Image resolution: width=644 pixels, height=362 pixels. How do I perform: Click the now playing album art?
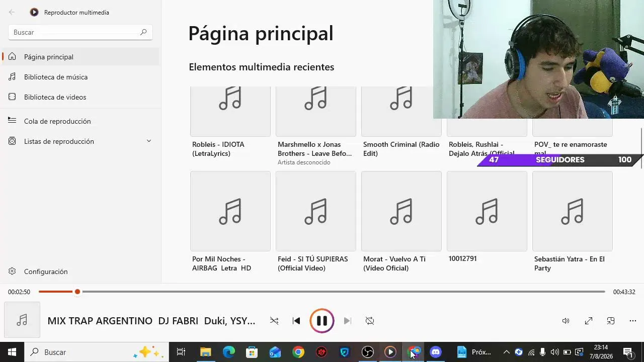[22, 320]
